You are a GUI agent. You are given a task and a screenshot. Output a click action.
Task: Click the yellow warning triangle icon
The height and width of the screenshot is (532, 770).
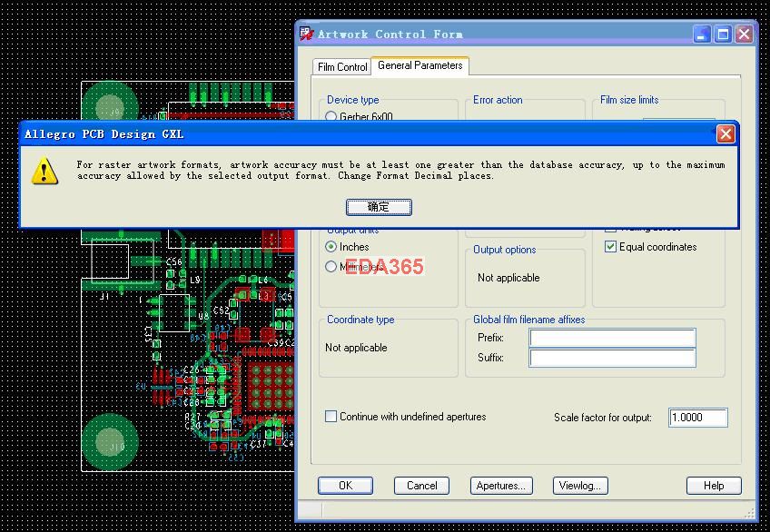[x=44, y=171]
